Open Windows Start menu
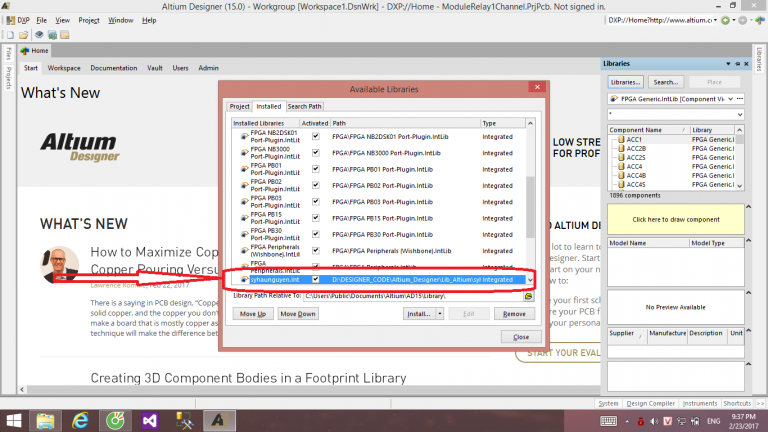The height and width of the screenshot is (432, 768). coord(14,421)
